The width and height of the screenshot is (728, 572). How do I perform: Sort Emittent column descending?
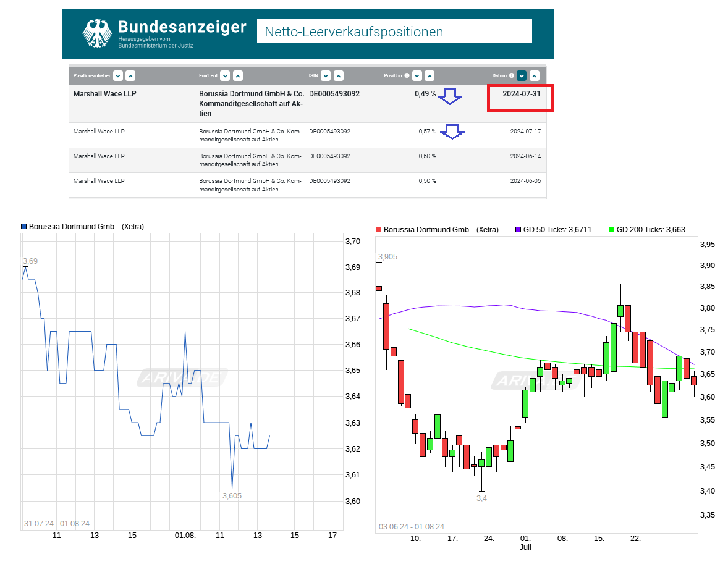click(225, 75)
